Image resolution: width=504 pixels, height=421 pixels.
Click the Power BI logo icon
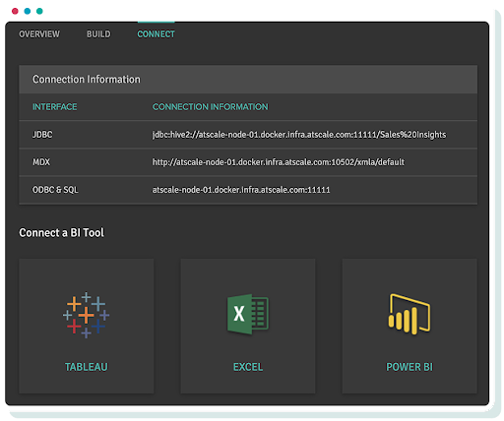pyautogui.click(x=409, y=314)
